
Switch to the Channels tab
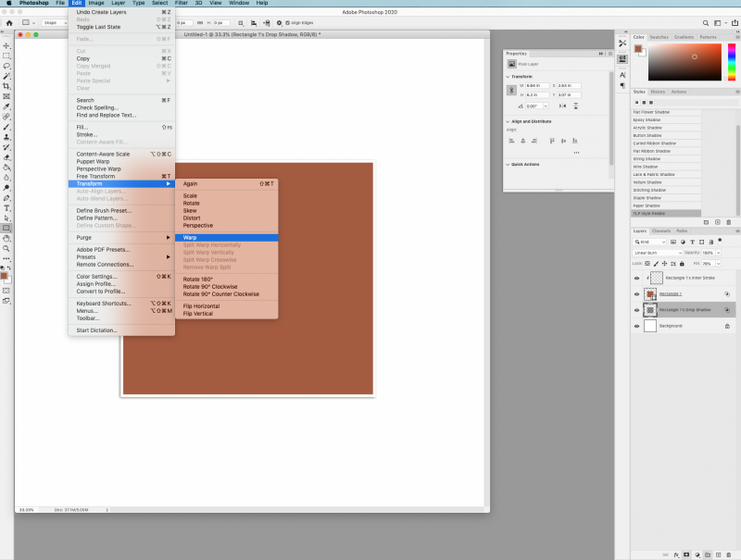(x=661, y=230)
